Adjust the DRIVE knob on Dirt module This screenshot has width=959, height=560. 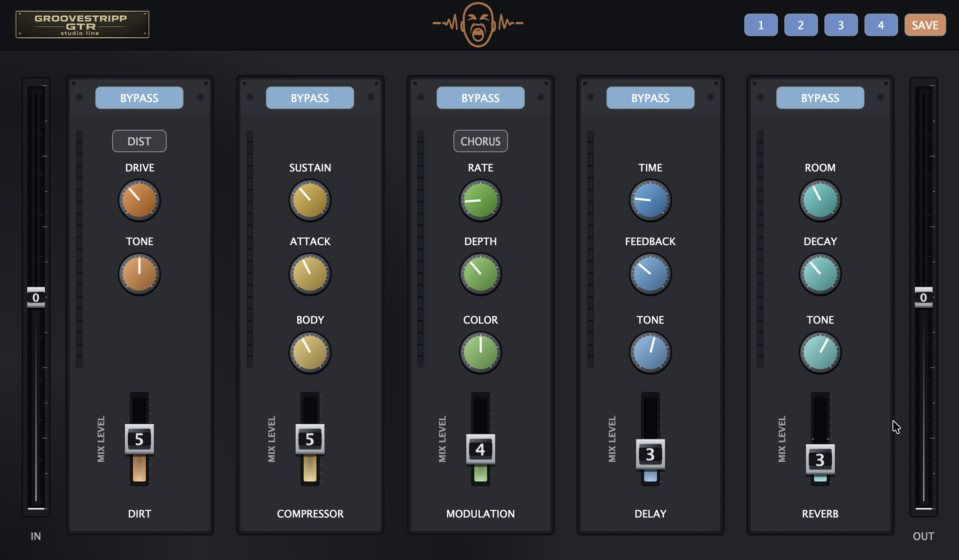(x=139, y=200)
